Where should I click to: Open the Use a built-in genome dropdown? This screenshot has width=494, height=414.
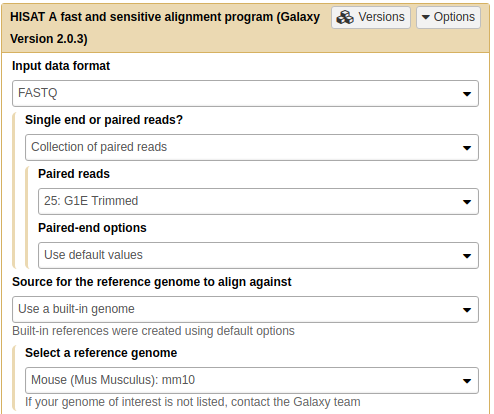click(x=245, y=309)
